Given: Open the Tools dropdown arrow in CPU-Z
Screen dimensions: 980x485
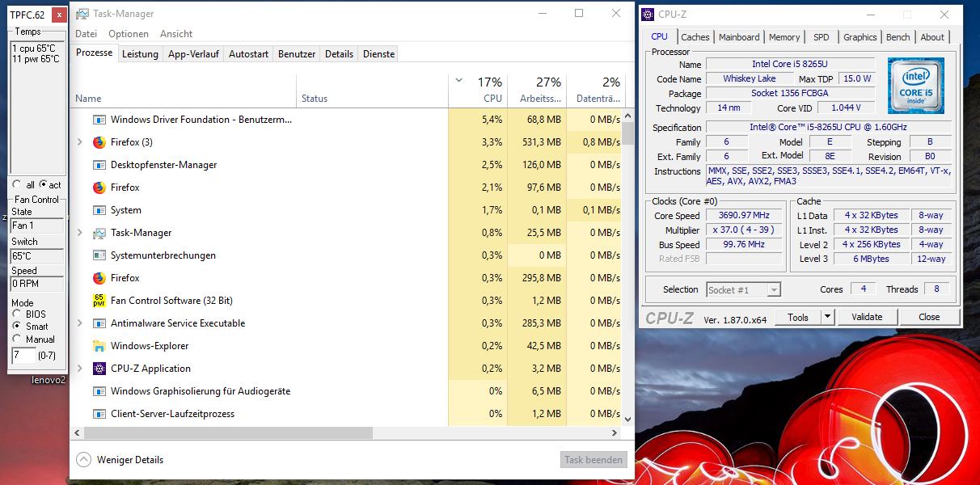Looking at the screenshot, I should click(x=830, y=318).
